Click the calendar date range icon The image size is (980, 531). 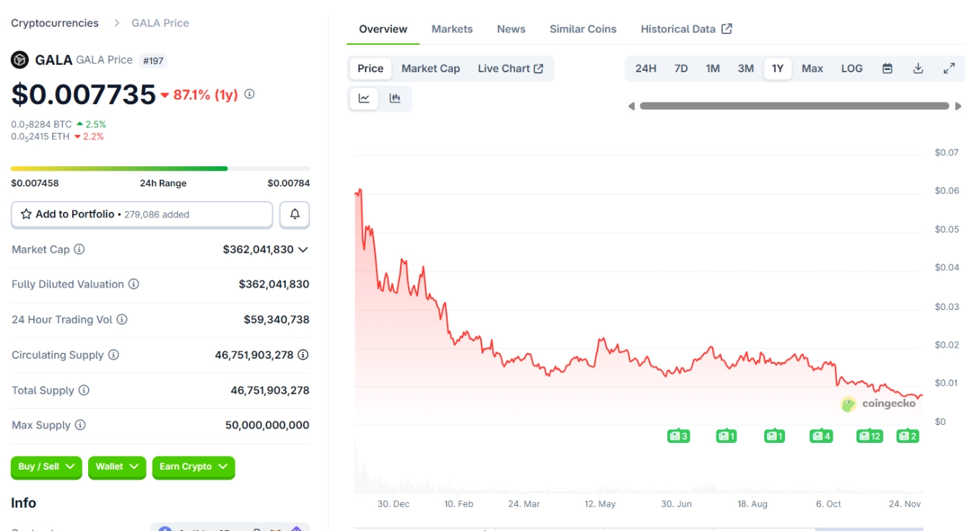coord(888,69)
